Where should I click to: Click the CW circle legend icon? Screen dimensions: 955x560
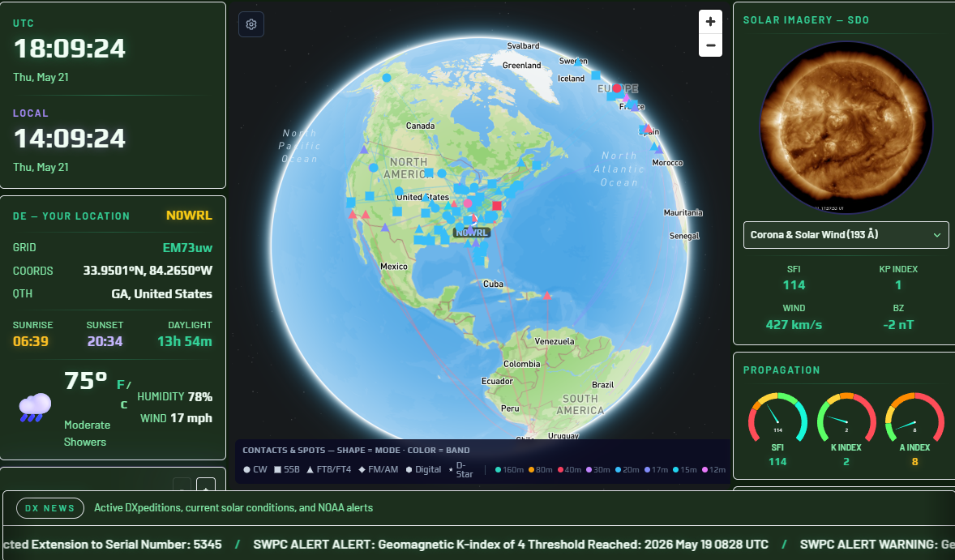(246, 470)
